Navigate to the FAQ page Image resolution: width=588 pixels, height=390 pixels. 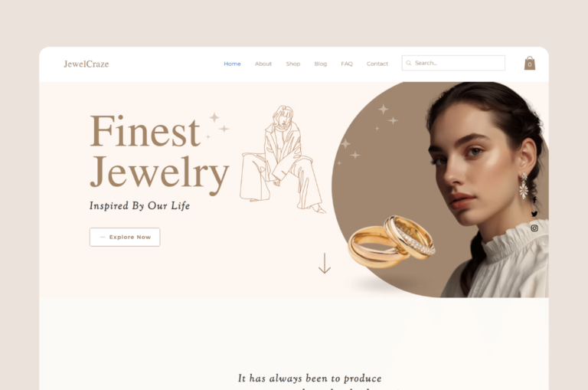347,64
